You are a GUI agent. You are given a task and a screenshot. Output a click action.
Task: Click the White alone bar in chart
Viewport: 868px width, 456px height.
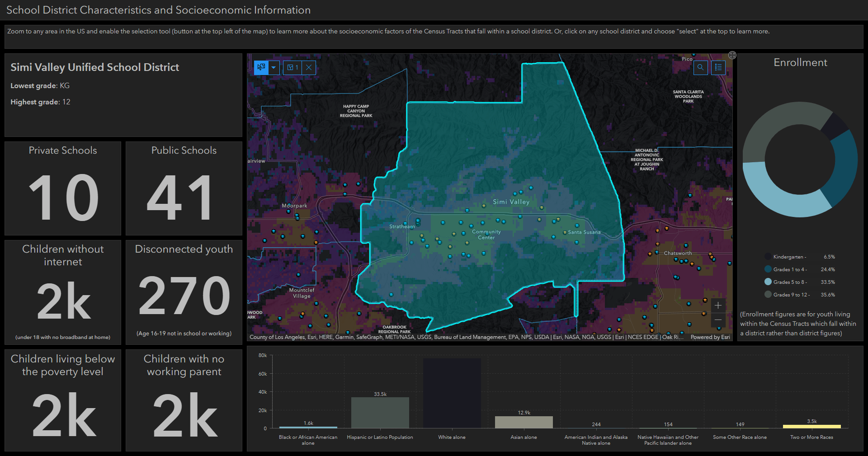(x=452, y=393)
